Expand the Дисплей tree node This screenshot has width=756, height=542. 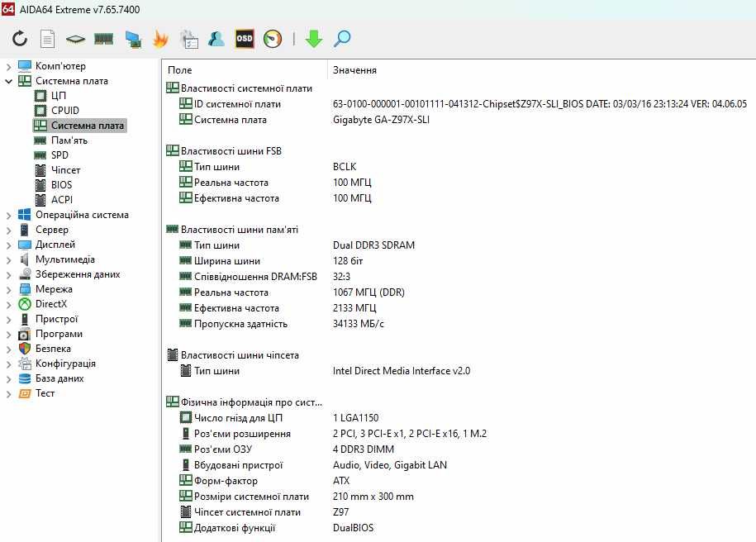[x=8, y=245]
